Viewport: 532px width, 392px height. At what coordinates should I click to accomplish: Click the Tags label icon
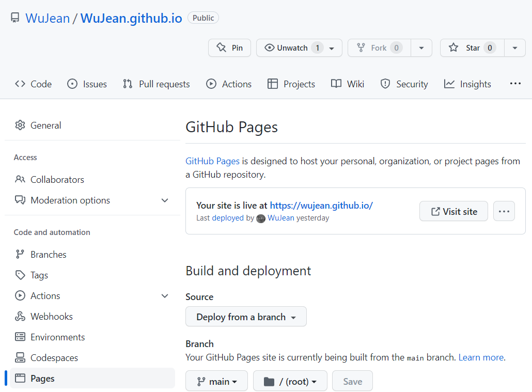click(x=20, y=275)
